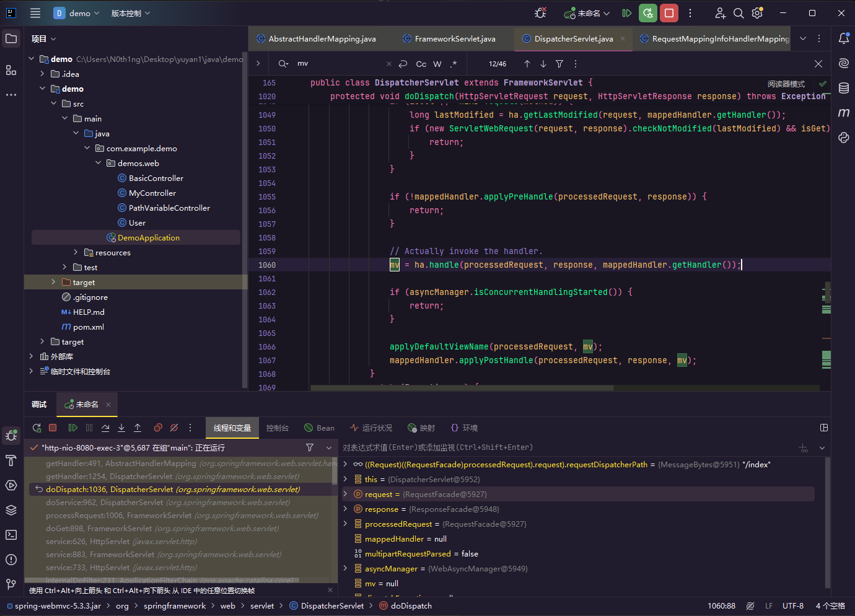This screenshot has width=855, height=616.
Task: Open the Maven tool window
Action: click(844, 113)
